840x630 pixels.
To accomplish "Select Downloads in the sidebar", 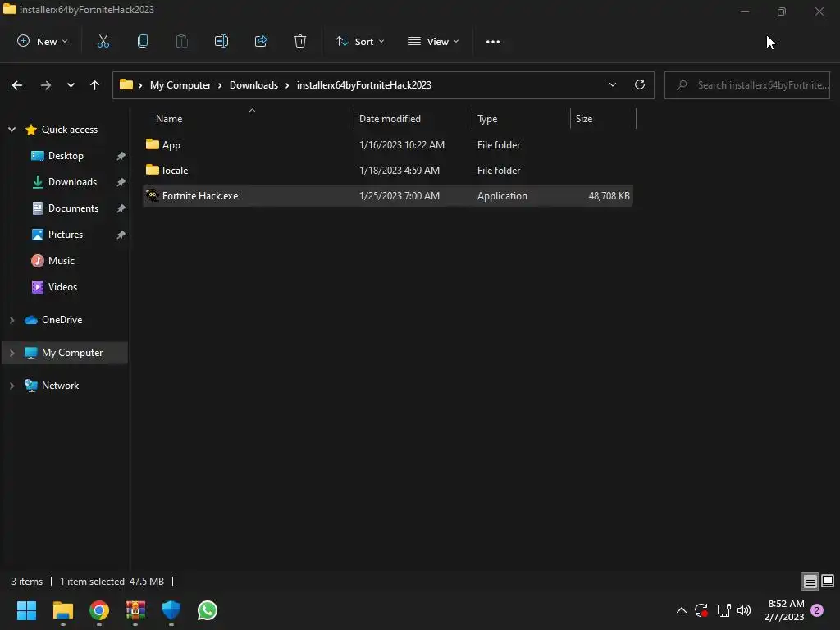I will point(72,182).
